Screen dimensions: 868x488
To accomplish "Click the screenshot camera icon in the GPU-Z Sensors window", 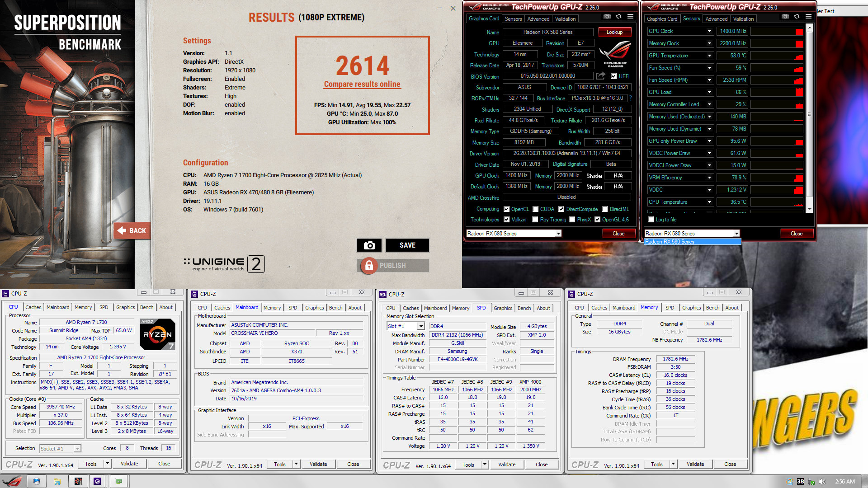I will coord(785,17).
